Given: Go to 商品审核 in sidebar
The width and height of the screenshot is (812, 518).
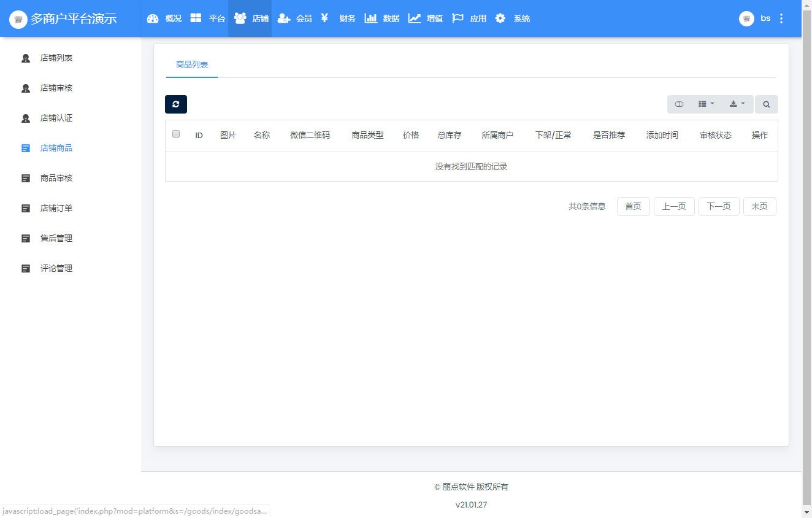Looking at the screenshot, I should (56, 178).
